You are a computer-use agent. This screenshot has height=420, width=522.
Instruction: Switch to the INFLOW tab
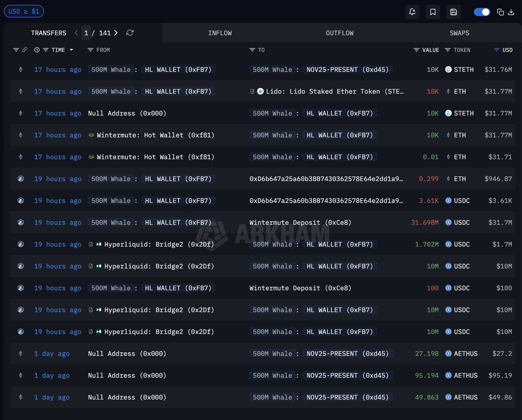coord(220,33)
